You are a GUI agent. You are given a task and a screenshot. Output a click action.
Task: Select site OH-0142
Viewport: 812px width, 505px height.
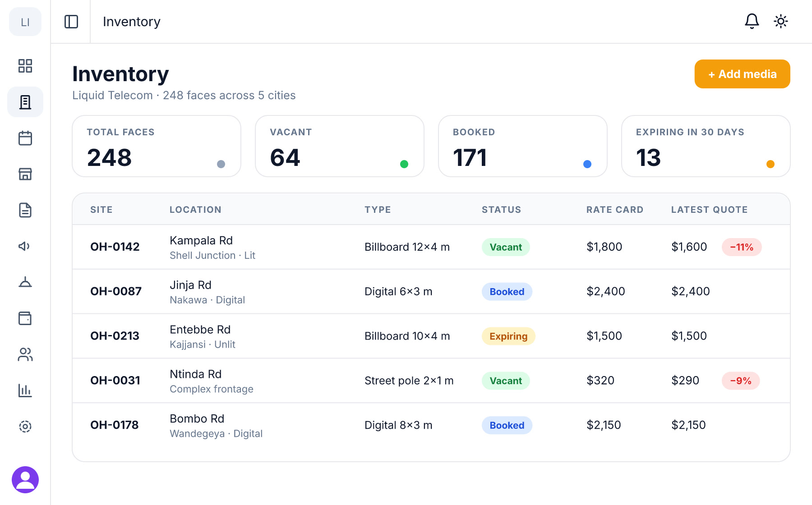pyautogui.click(x=115, y=247)
